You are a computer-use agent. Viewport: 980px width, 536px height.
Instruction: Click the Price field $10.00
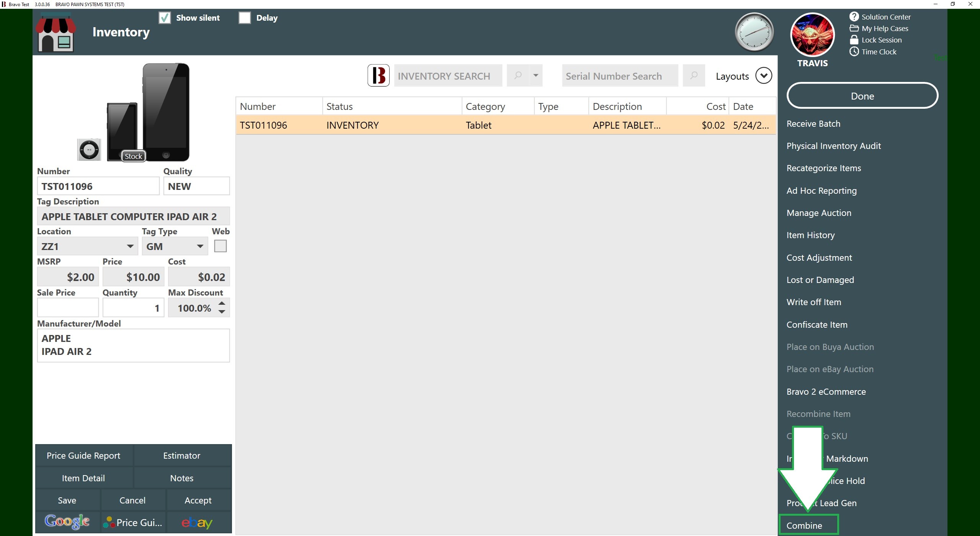(133, 277)
